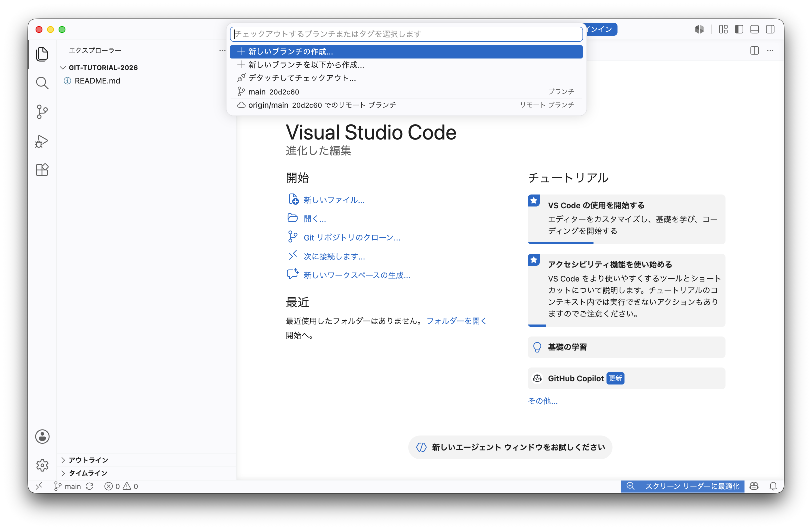Open アクセシビリティ機能を使い始める walkthrough
Image resolution: width=812 pixels, height=530 pixels.
[626, 290]
